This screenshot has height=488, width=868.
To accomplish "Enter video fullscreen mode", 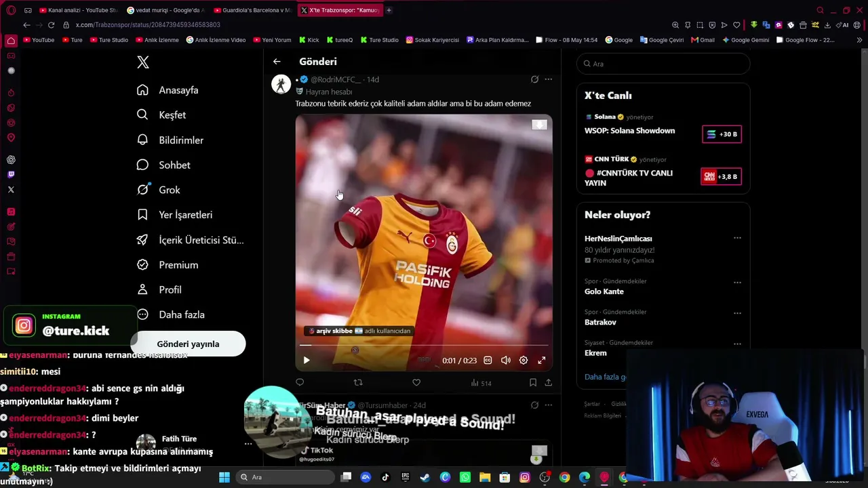I will (x=542, y=361).
